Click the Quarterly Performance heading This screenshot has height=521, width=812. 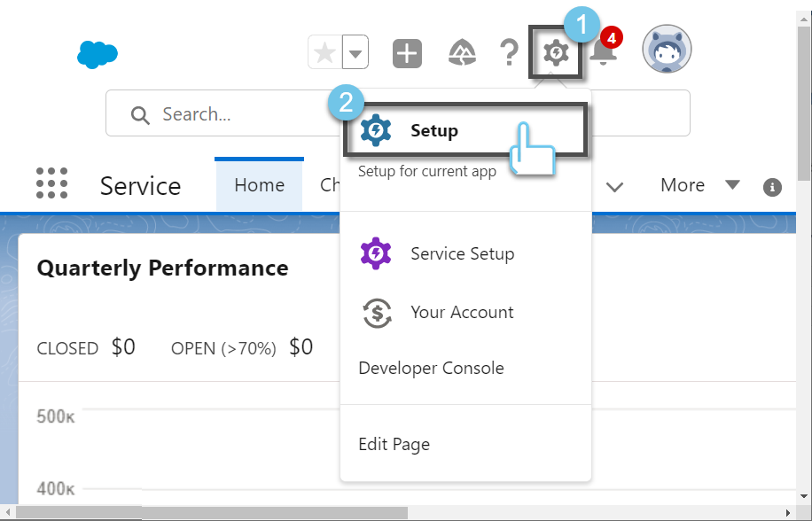click(x=162, y=268)
